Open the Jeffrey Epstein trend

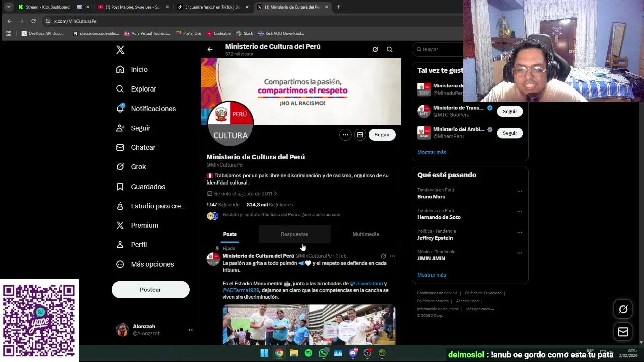coord(435,238)
